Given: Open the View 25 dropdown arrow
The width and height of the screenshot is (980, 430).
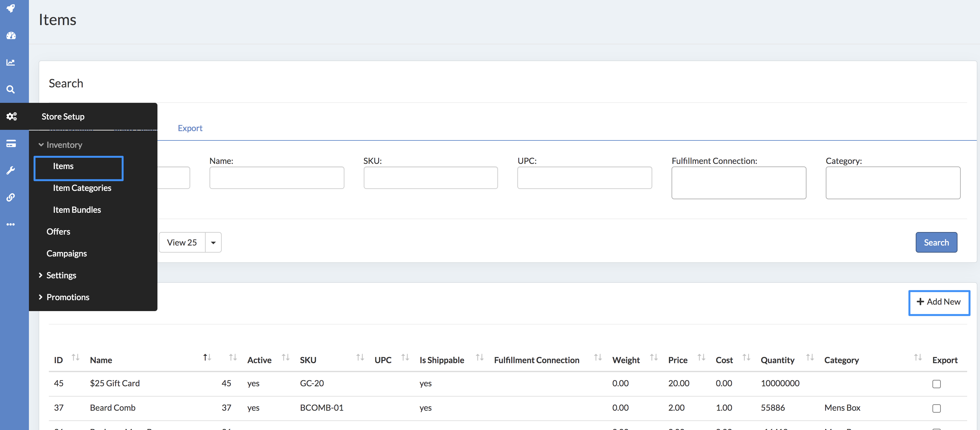Looking at the screenshot, I should 213,242.
